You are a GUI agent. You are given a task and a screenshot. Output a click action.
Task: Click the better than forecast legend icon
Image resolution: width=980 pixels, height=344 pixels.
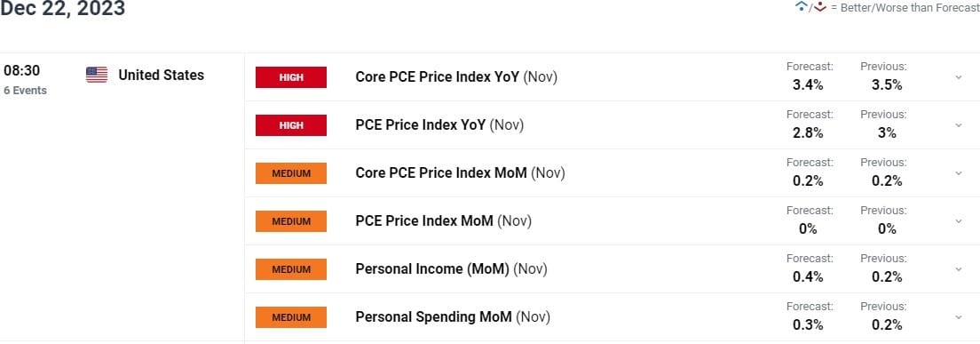pos(801,7)
